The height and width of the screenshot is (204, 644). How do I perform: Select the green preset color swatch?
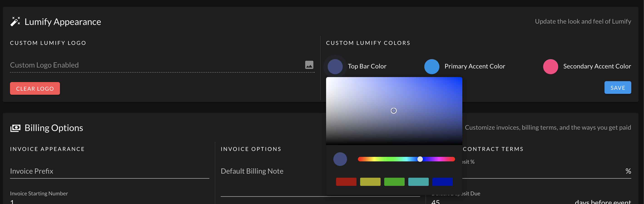tap(394, 182)
